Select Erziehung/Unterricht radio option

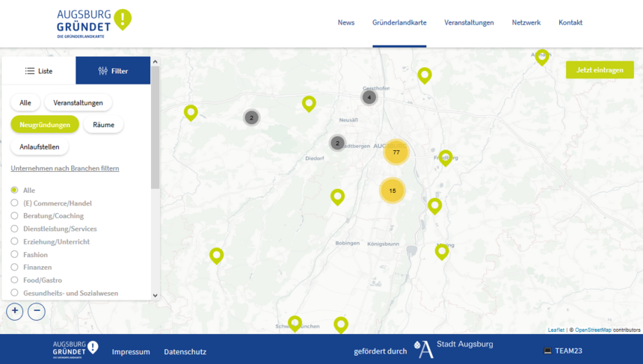(14, 241)
